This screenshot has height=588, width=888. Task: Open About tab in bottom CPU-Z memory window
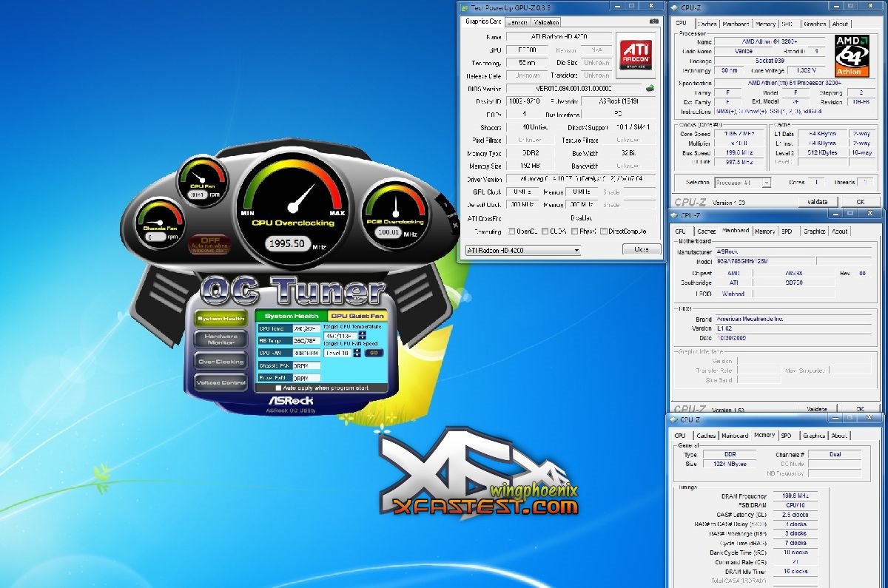pyautogui.click(x=839, y=436)
